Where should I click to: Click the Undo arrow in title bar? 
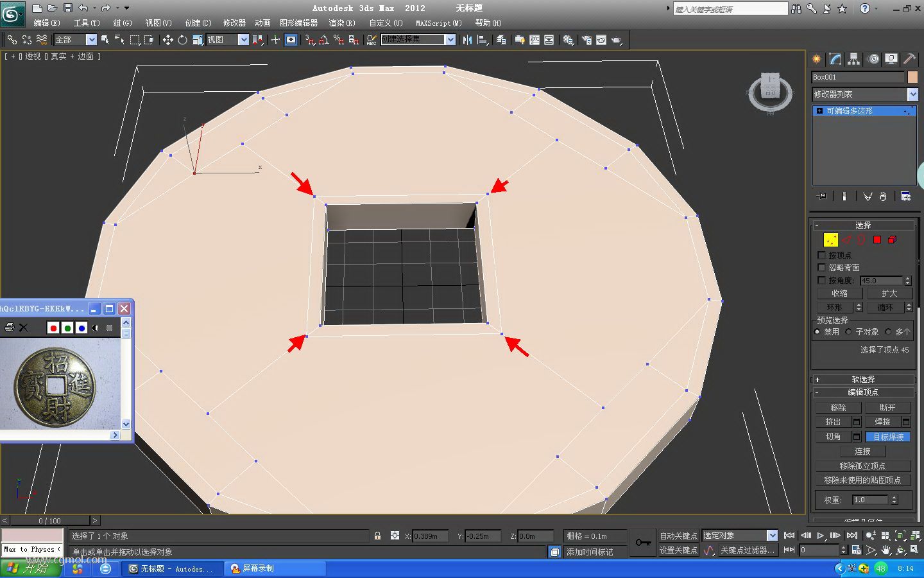click(83, 8)
